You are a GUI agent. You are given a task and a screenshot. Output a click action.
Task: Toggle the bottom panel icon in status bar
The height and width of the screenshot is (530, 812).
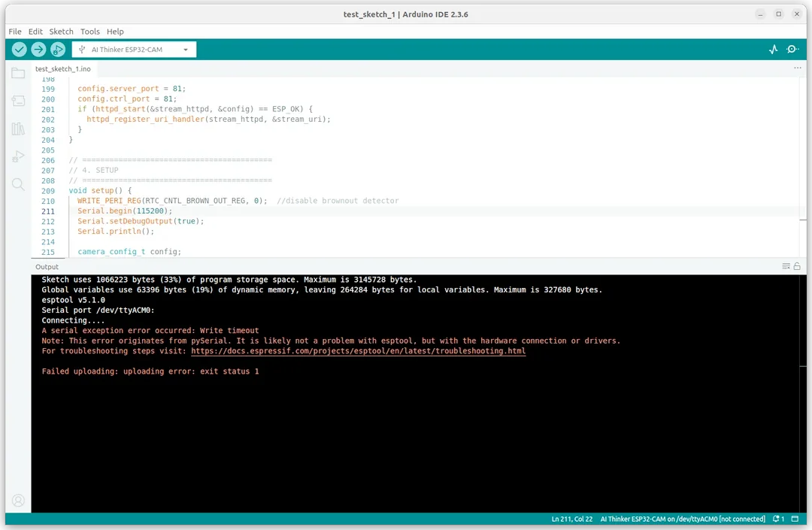point(795,519)
